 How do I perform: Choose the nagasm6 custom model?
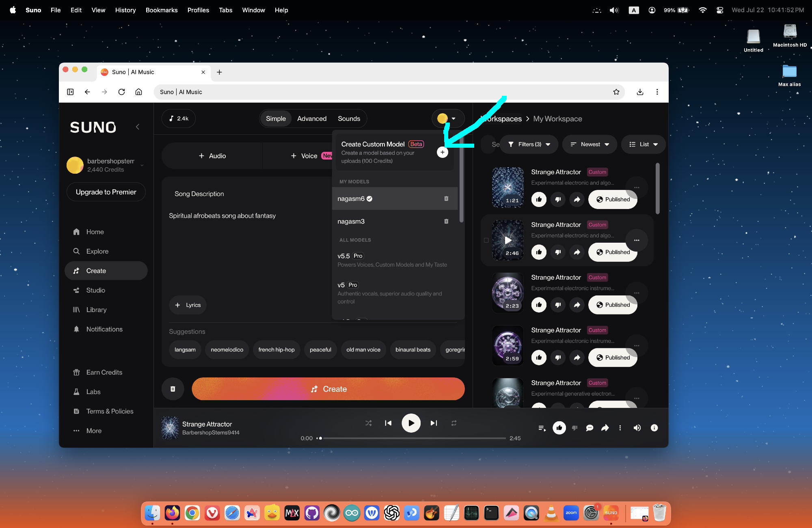click(395, 198)
